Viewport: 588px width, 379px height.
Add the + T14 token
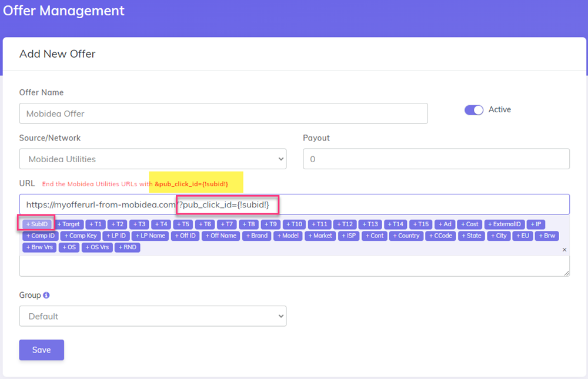pyautogui.click(x=396, y=224)
